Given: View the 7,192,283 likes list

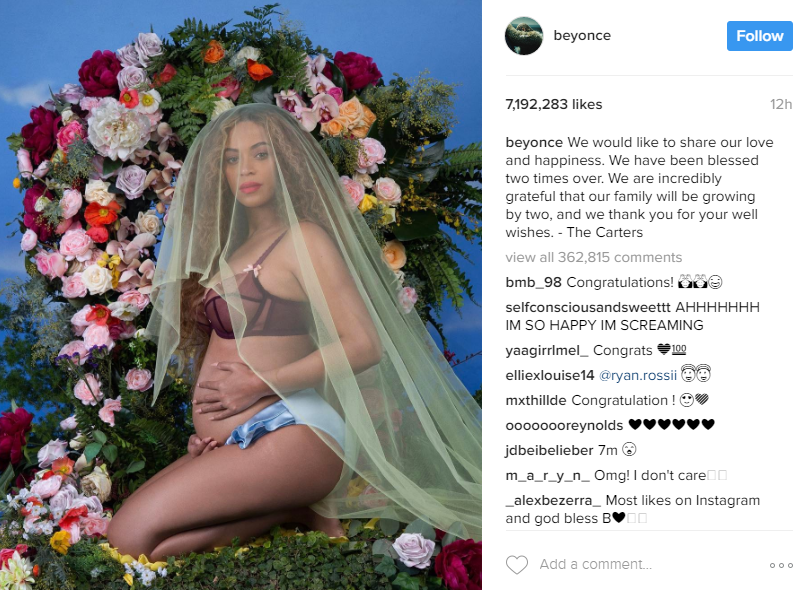Looking at the screenshot, I should (x=554, y=104).
